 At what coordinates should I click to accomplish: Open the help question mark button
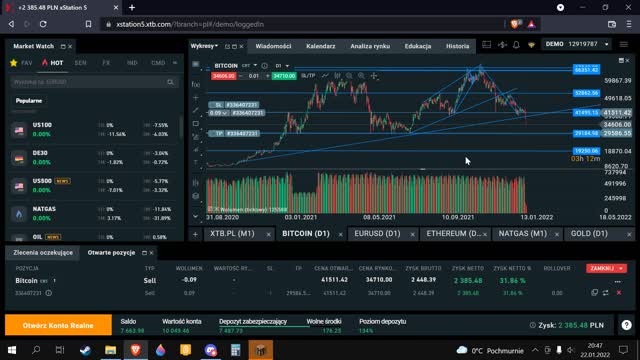pos(627,325)
